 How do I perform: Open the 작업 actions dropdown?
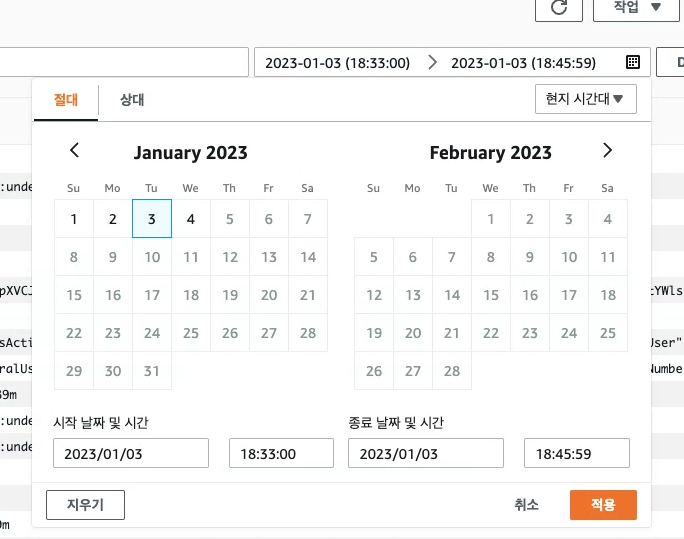click(x=643, y=8)
